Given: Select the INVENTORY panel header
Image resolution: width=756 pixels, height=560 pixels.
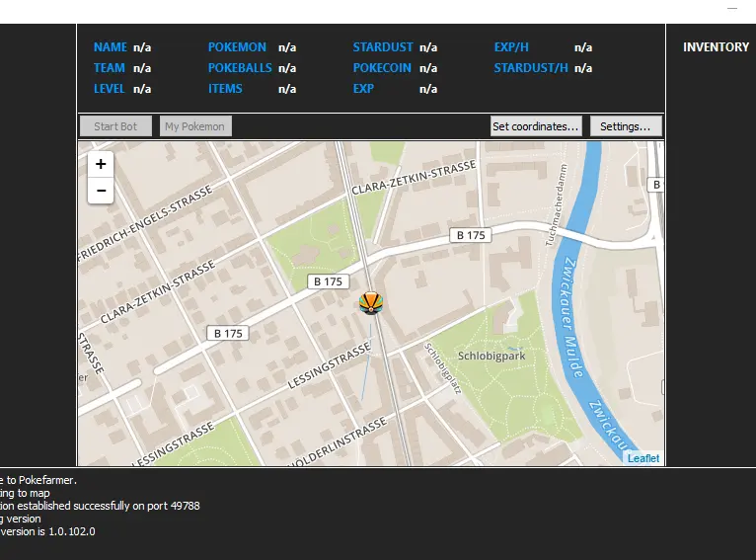Looking at the screenshot, I should click(x=716, y=47).
